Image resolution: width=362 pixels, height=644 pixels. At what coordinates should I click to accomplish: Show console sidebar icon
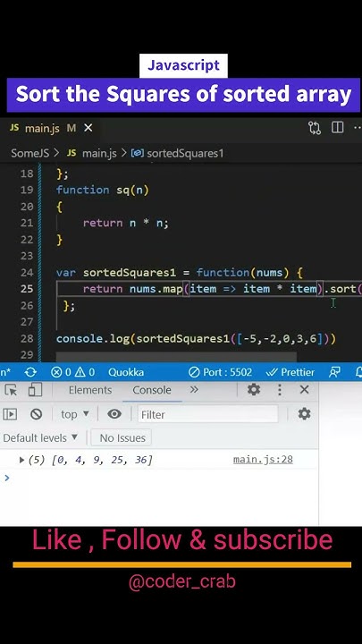coord(10,414)
